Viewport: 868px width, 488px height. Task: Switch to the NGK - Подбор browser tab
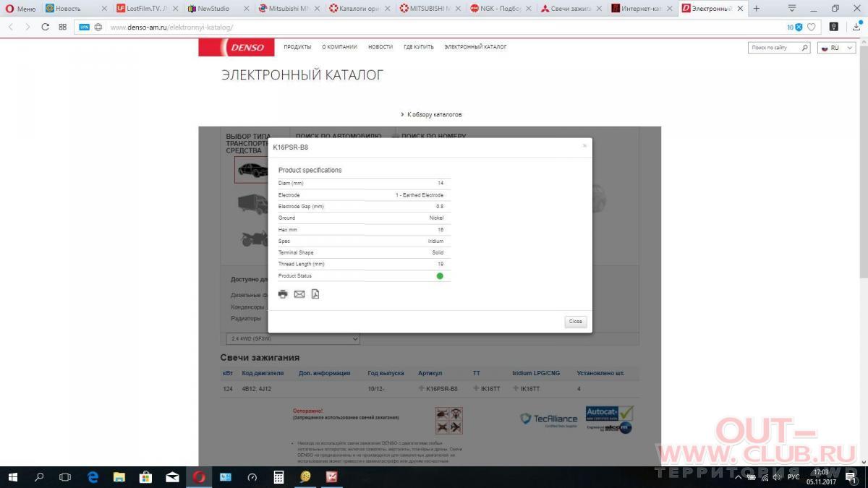[x=501, y=9]
